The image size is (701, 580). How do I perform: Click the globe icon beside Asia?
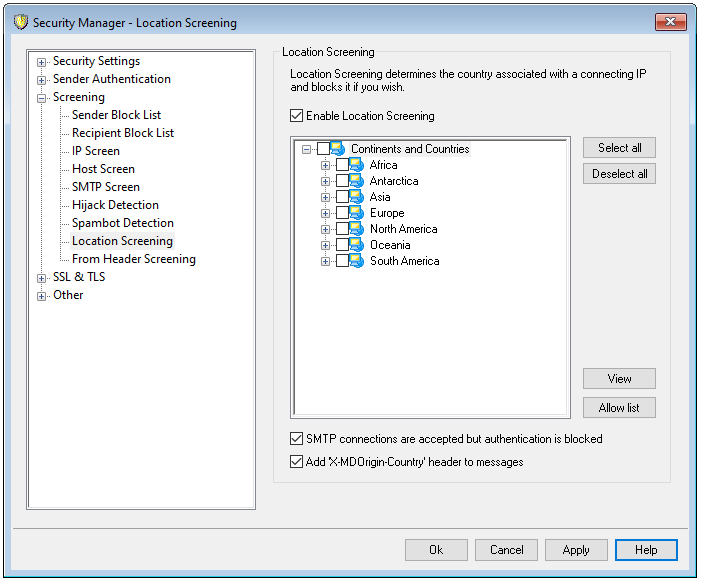357,197
